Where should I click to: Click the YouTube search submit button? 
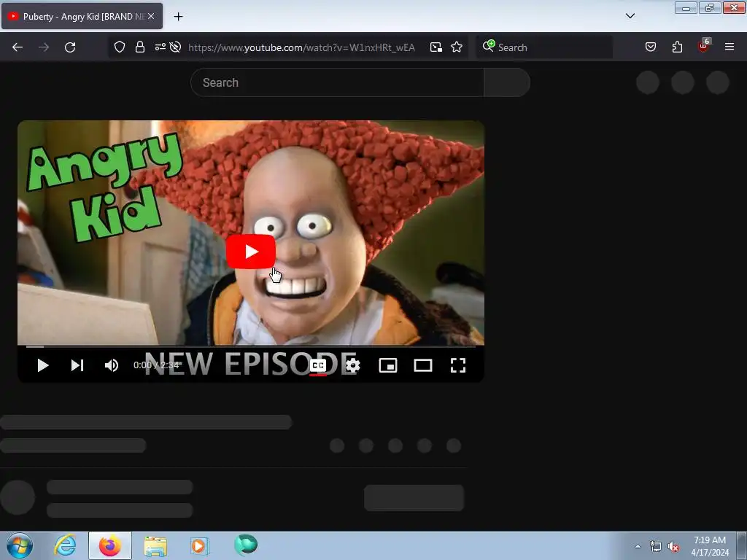[x=507, y=82]
